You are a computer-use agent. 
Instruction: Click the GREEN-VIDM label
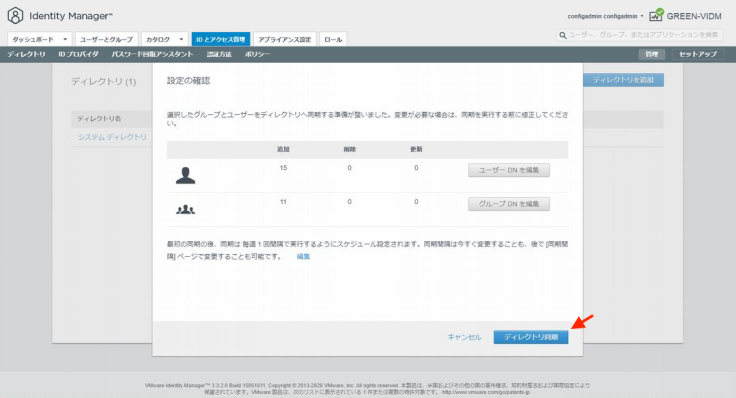[x=694, y=16]
